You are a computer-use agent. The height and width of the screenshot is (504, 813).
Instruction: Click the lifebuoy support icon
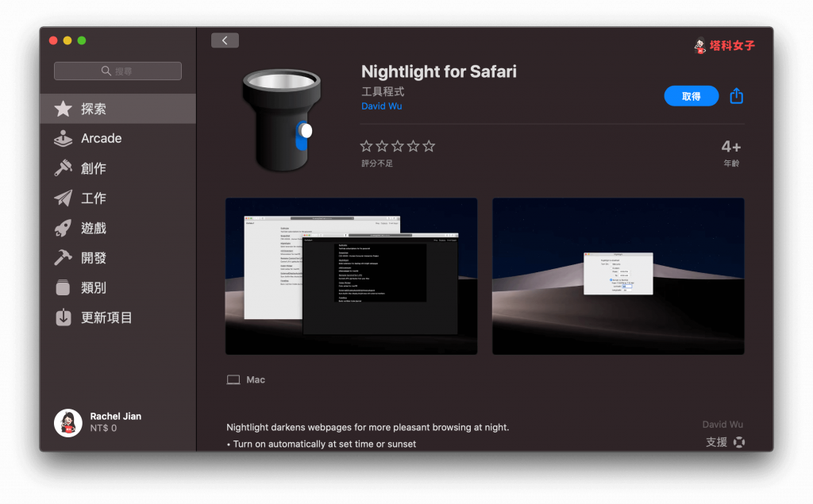coord(739,442)
